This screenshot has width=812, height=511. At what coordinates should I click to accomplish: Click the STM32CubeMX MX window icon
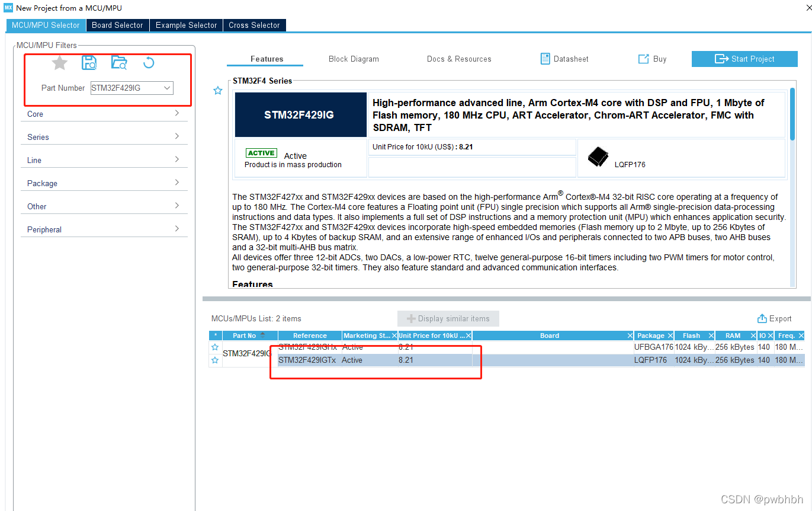click(x=8, y=8)
